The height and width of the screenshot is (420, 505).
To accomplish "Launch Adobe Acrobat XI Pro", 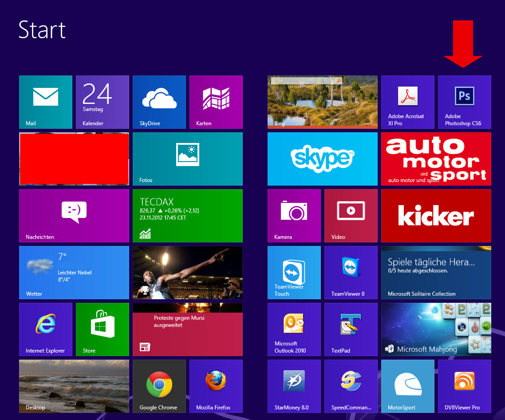I will click(408, 102).
